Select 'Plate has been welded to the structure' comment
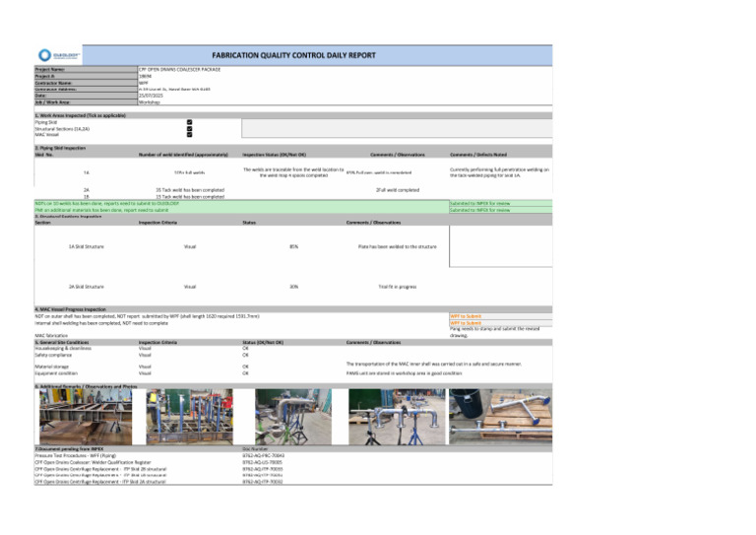Viewport: 756px width, 535px height. click(x=398, y=246)
